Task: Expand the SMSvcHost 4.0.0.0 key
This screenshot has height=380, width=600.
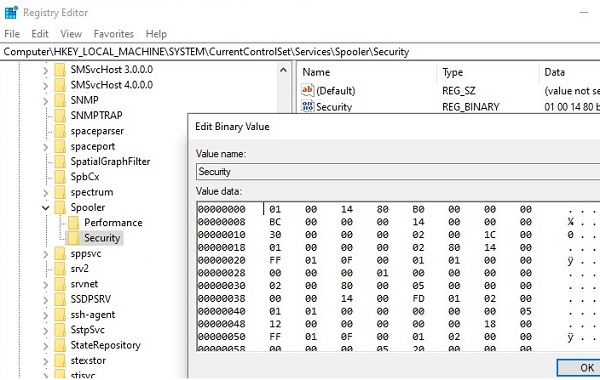Action: pos(46,86)
